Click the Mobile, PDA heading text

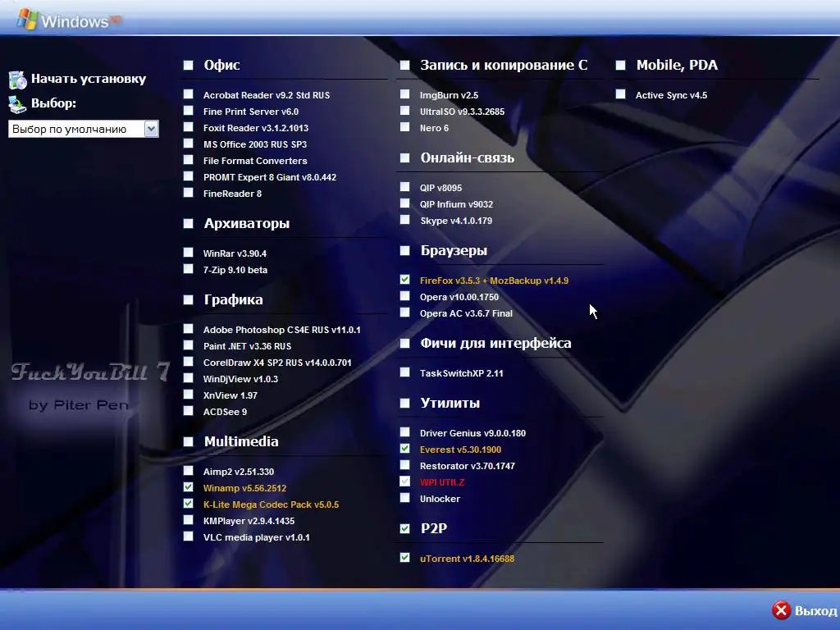click(x=677, y=65)
